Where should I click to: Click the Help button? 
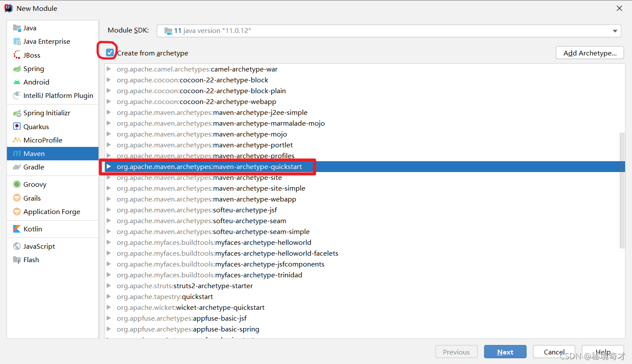603,352
